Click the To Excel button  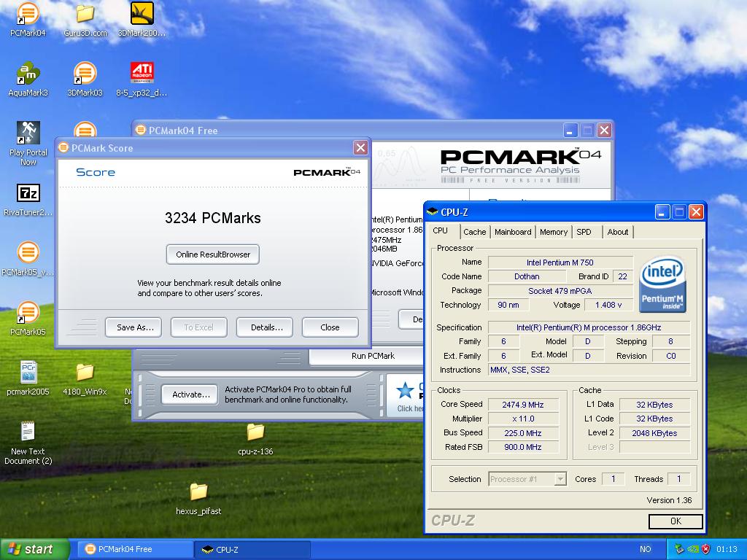coord(199,327)
